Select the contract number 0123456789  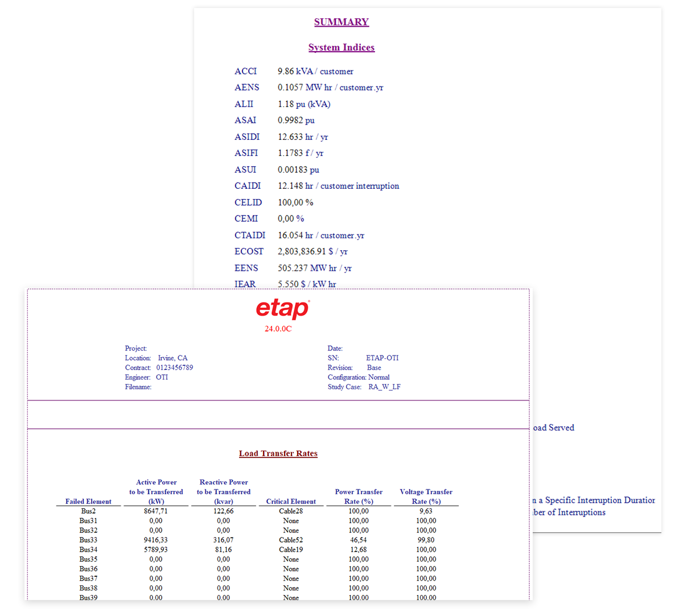[x=175, y=367]
